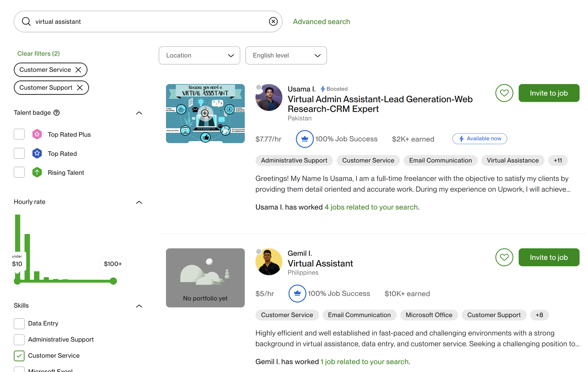The width and height of the screenshot is (588, 372).
Task: Collapse the Hourly rate section
Action: click(139, 202)
